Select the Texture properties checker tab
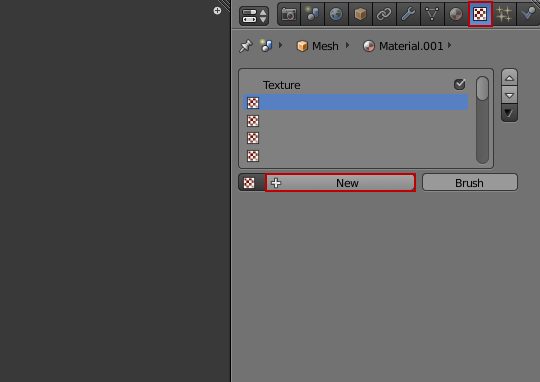 click(x=480, y=14)
